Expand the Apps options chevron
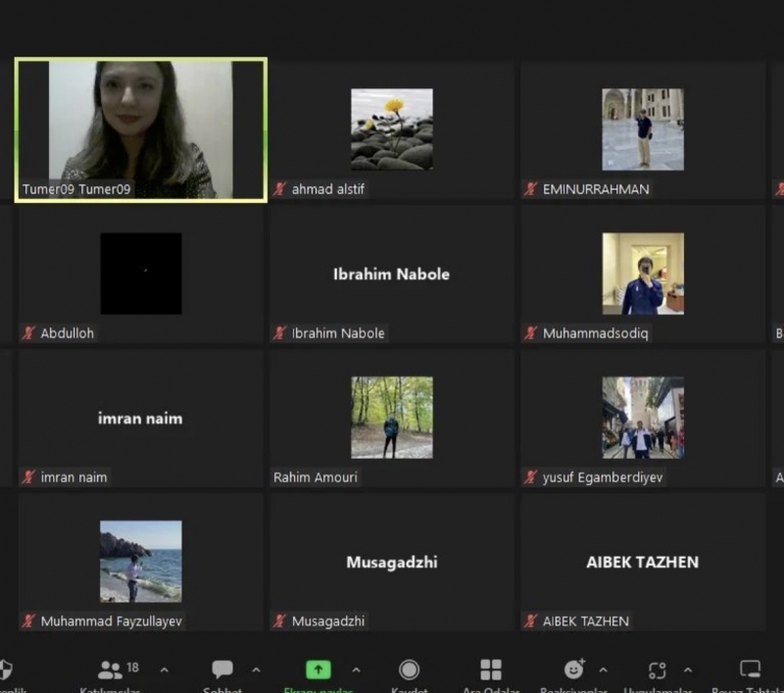 coord(688,670)
